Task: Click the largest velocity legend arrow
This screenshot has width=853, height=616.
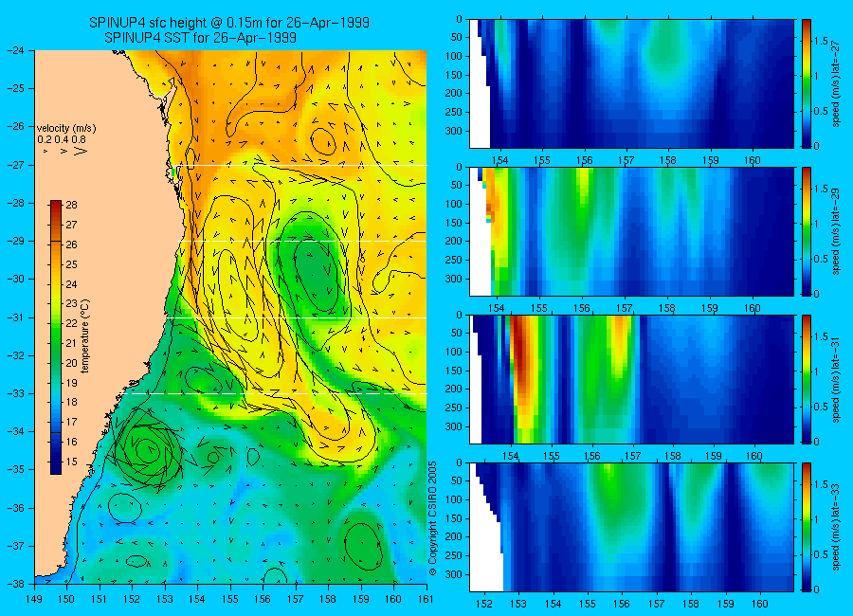Action: [x=80, y=151]
